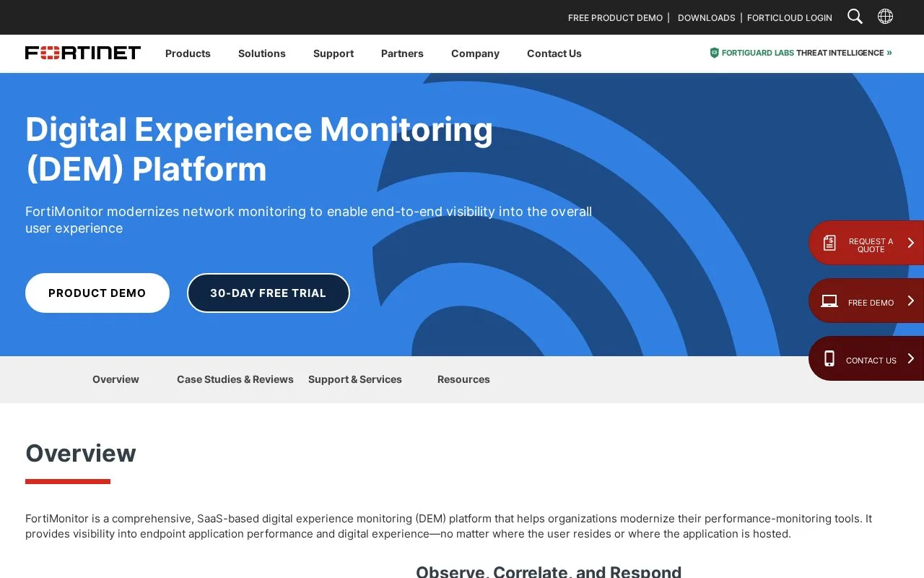Select Case Studies & Reviews tab
This screenshot has width=924, height=578.
coord(235,379)
